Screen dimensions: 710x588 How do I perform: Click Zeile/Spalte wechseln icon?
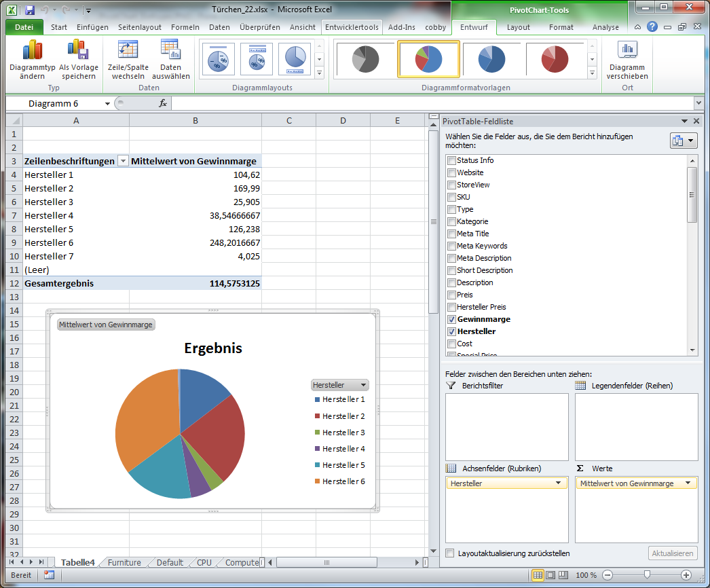[128, 60]
